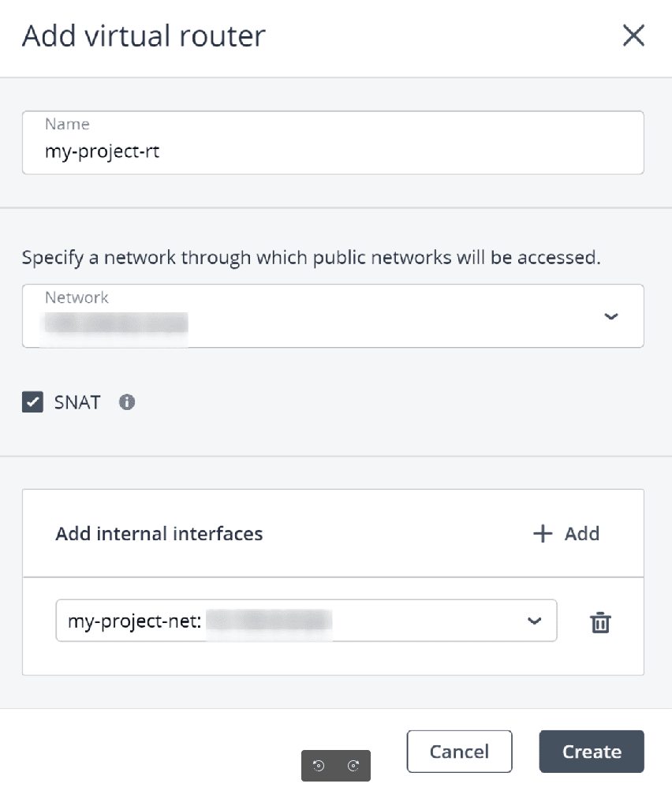Open the Network selection combo box
This screenshot has height=791, width=672.
tap(333, 316)
